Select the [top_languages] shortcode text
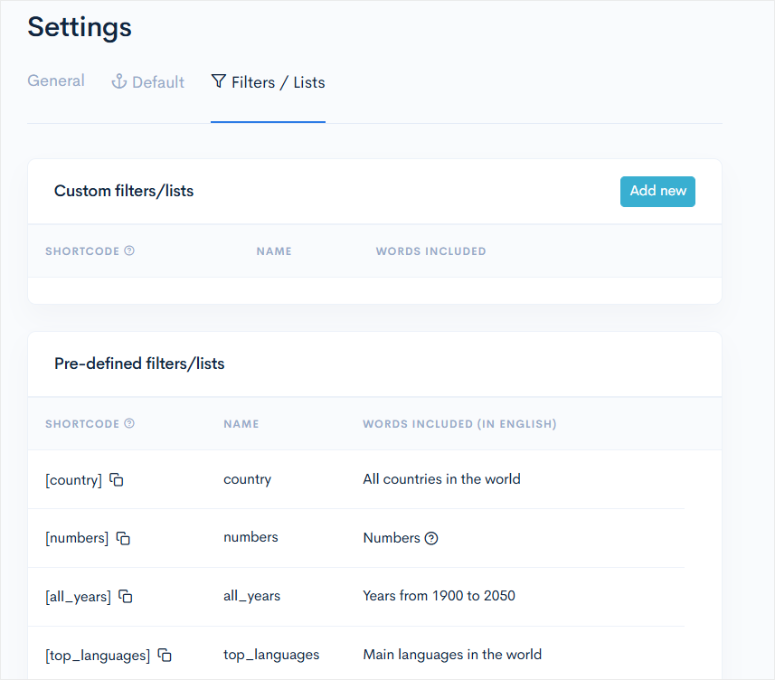 point(97,655)
